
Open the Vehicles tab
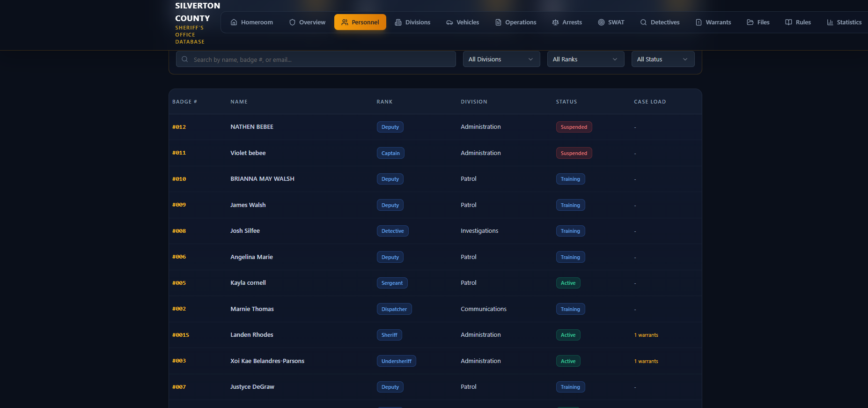[x=463, y=22]
